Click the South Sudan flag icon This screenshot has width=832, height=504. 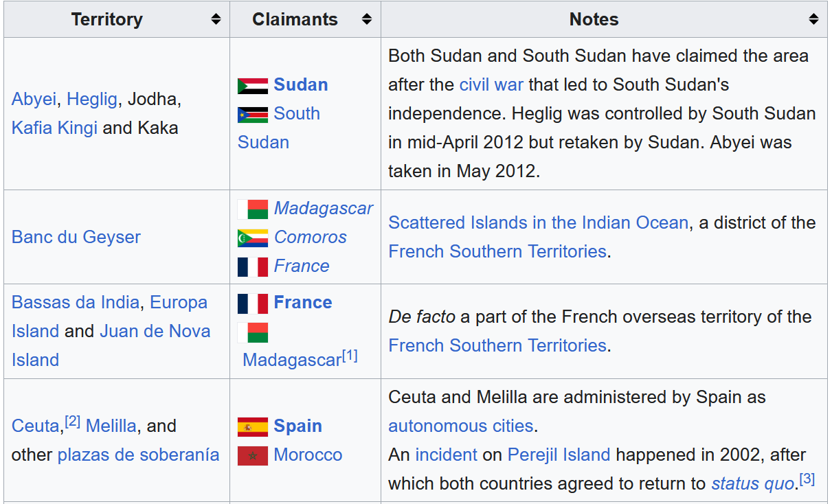252,114
